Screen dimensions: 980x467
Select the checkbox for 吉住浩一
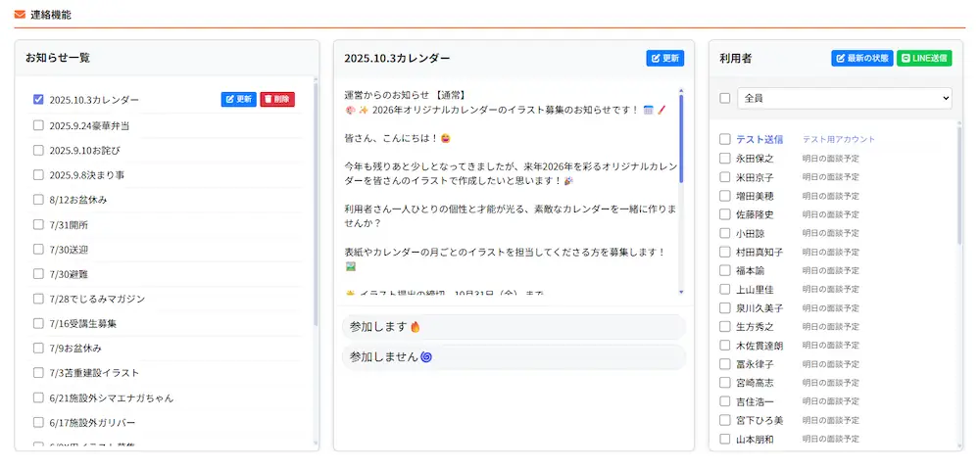click(x=725, y=400)
